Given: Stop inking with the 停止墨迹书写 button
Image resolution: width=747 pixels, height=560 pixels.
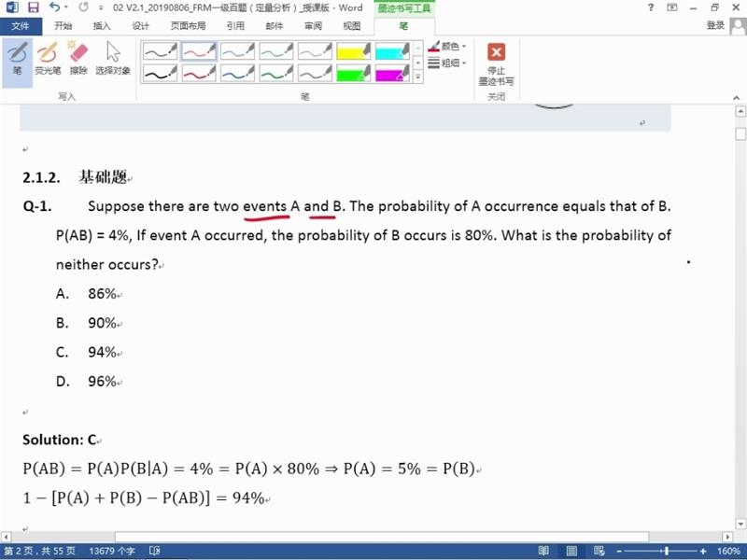Looking at the screenshot, I should (496, 64).
